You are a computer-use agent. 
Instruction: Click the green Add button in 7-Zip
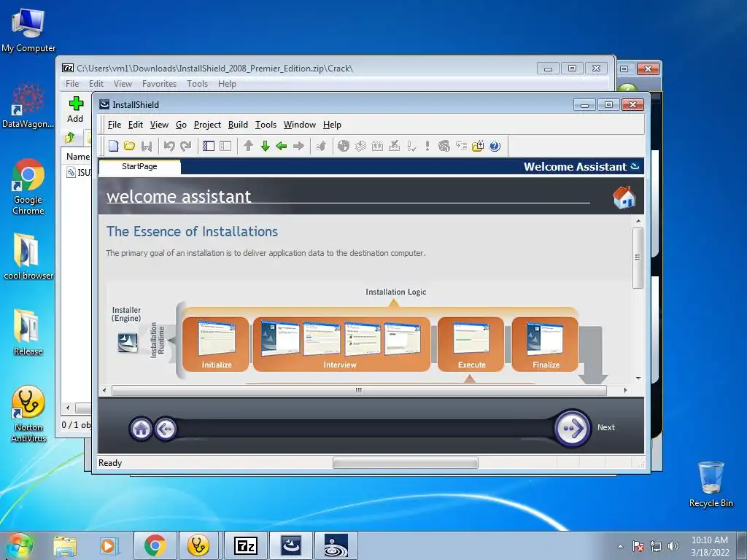(x=75, y=109)
